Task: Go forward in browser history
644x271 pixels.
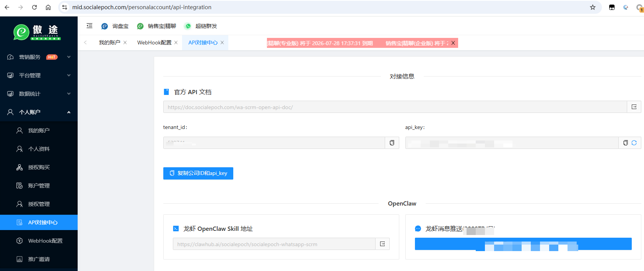Action: [x=21, y=7]
